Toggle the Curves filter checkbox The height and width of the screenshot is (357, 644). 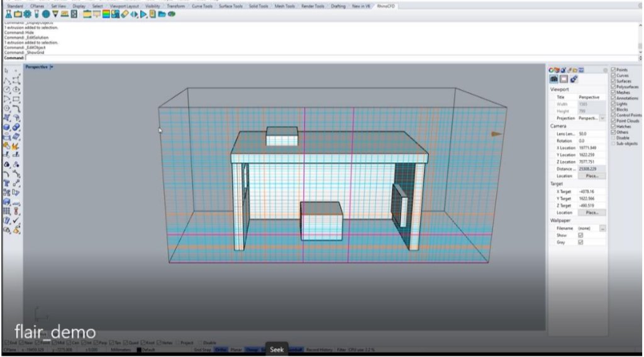[x=613, y=75]
